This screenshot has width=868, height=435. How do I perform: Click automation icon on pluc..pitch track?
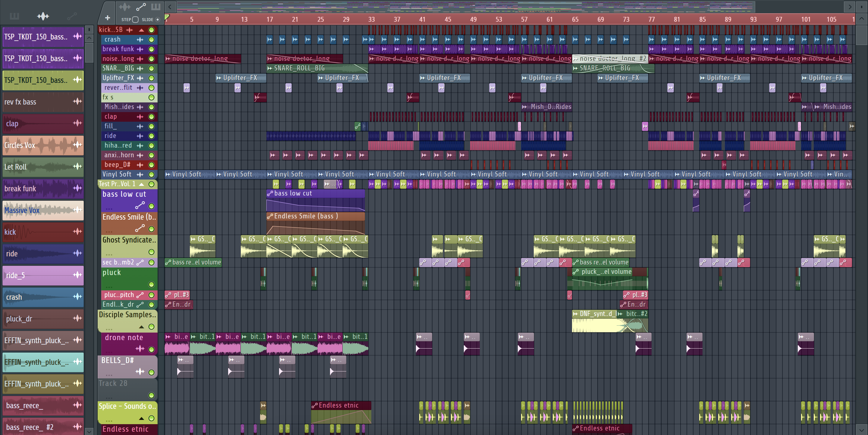(x=140, y=295)
